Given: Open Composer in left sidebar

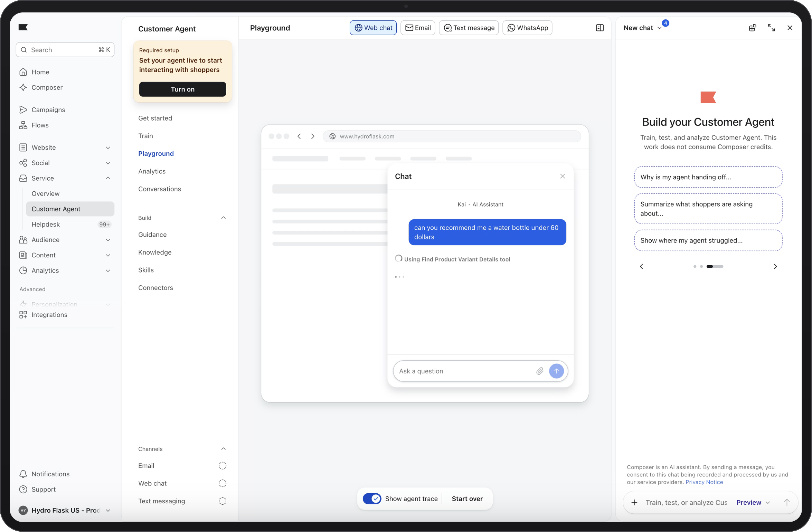Looking at the screenshot, I should [x=41, y=87].
